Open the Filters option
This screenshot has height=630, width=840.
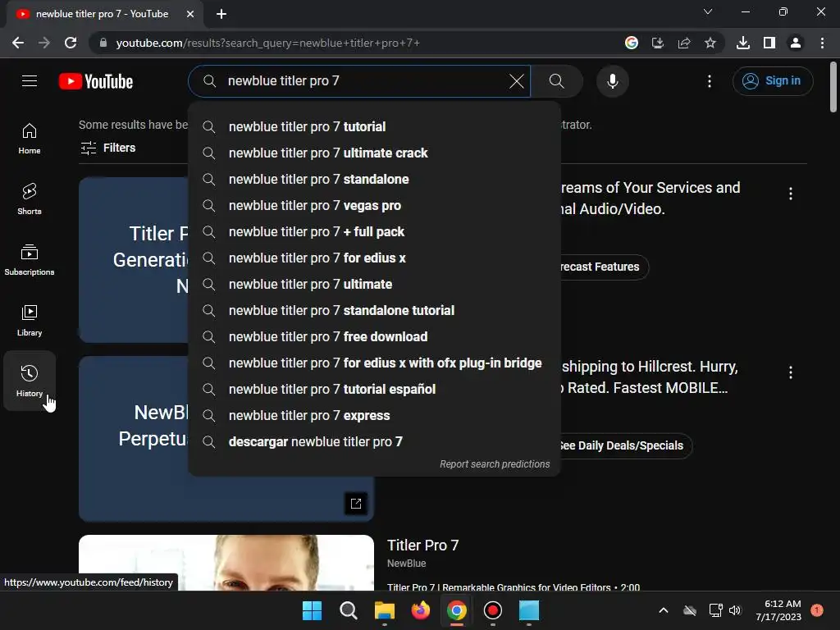tap(107, 148)
